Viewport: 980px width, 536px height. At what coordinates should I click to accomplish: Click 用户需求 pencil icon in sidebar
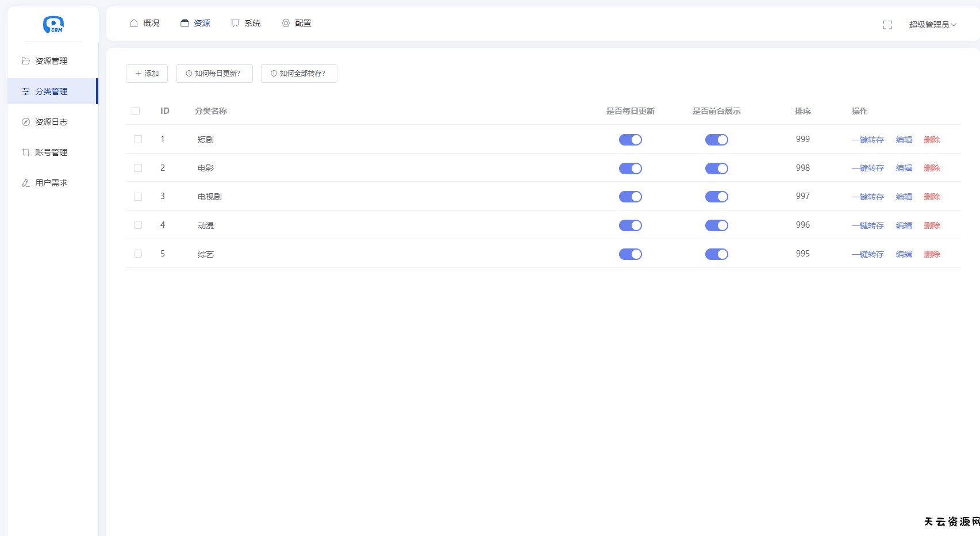[x=26, y=183]
